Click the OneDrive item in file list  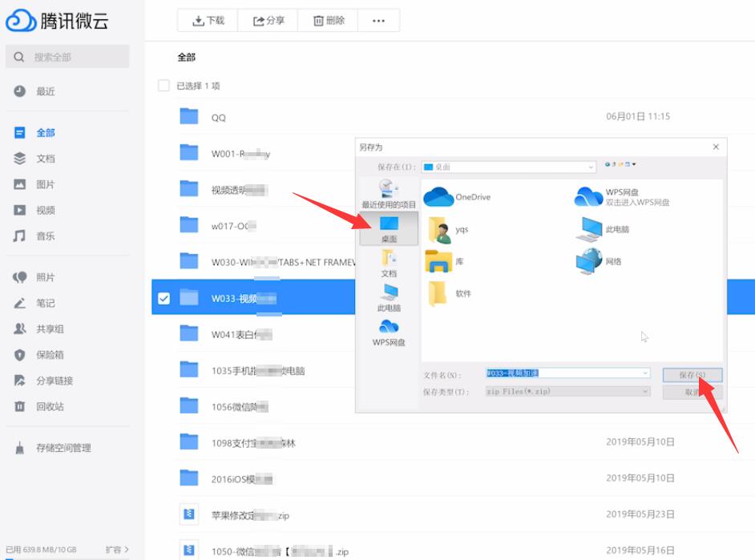coord(458,197)
